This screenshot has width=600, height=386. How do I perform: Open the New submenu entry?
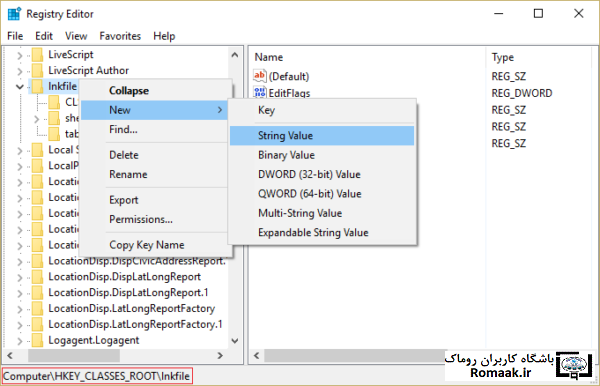click(x=155, y=110)
